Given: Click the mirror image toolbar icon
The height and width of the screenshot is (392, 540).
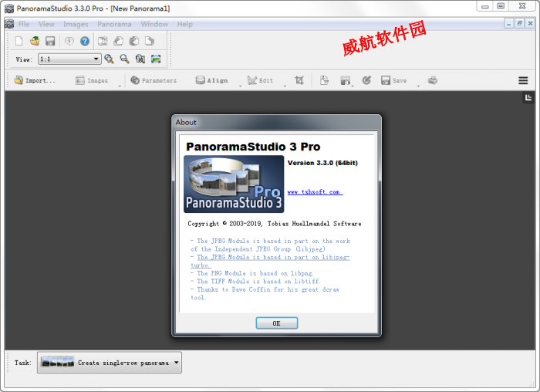Looking at the screenshot, I should tap(103, 42).
